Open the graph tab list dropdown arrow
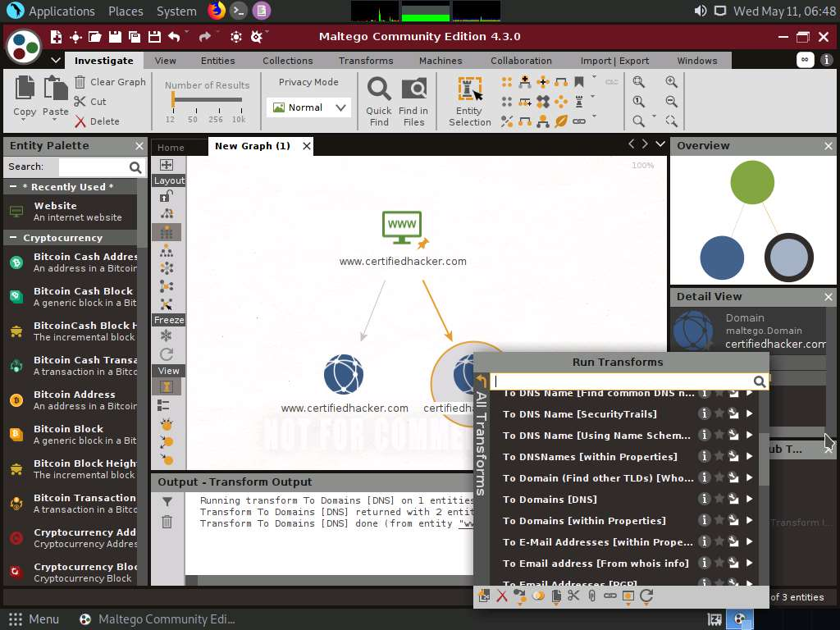Image resolution: width=840 pixels, height=630 pixels. 660,144
